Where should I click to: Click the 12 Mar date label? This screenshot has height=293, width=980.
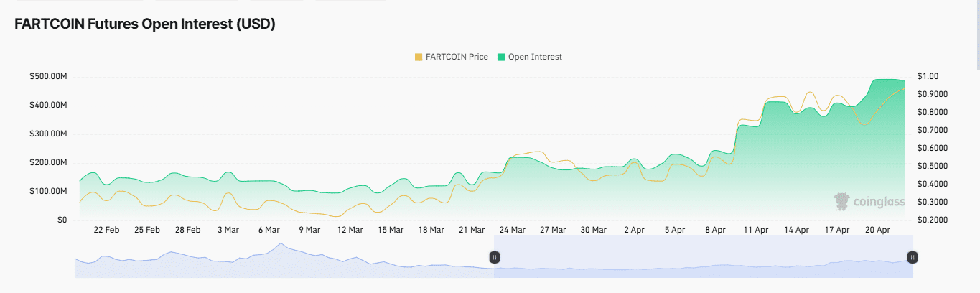pyautogui.click(x=350, y=230)
